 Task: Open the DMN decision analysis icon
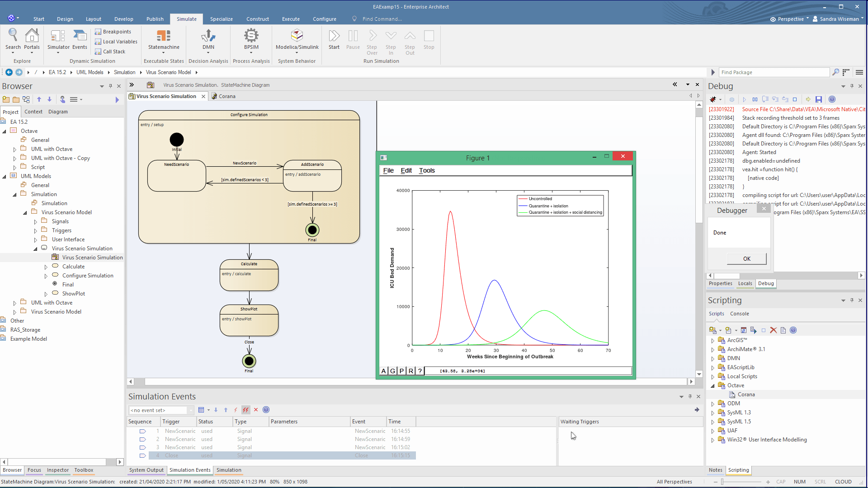[x=208, y=36]
